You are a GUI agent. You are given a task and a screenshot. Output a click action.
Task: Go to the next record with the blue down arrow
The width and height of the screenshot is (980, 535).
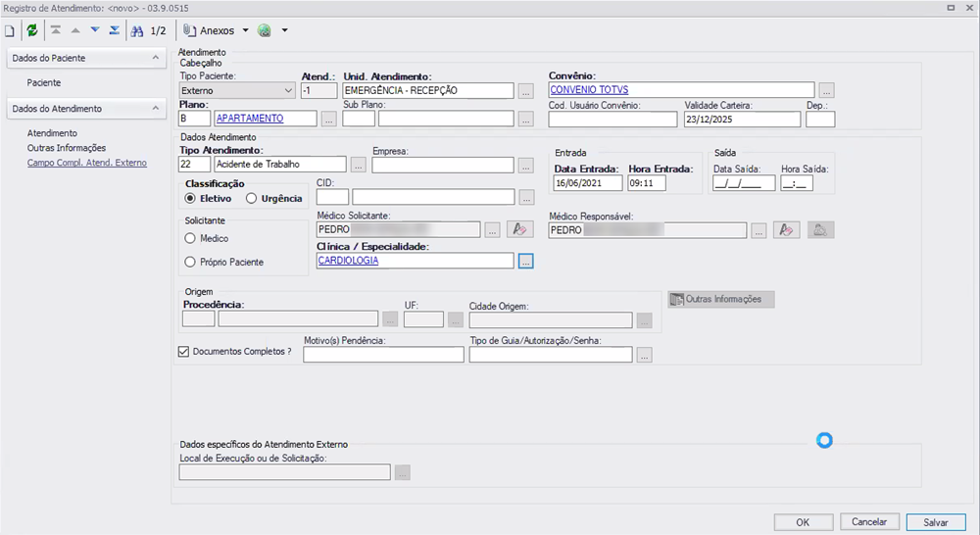95,30
